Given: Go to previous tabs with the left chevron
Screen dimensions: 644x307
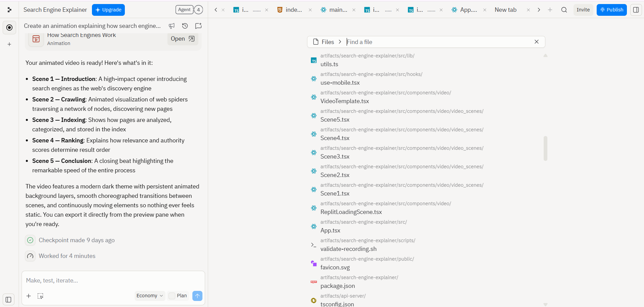Looking at the screenshot, I should 216,10.
